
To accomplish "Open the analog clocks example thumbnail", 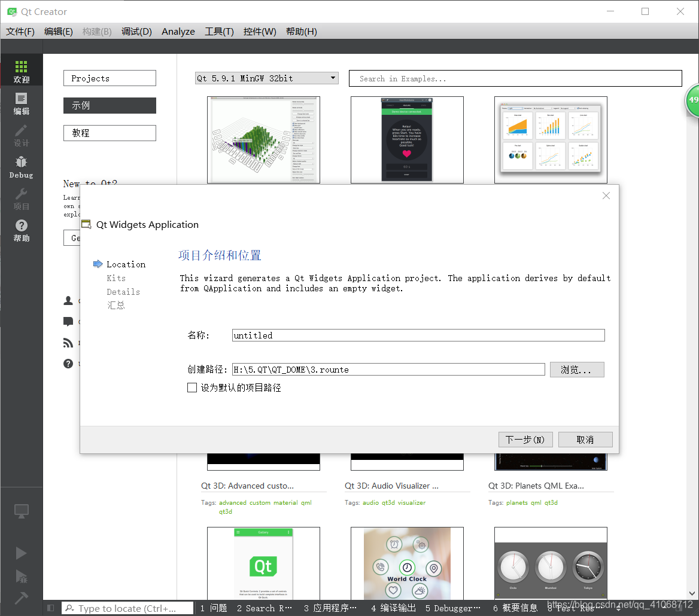I will click(551, 563).
